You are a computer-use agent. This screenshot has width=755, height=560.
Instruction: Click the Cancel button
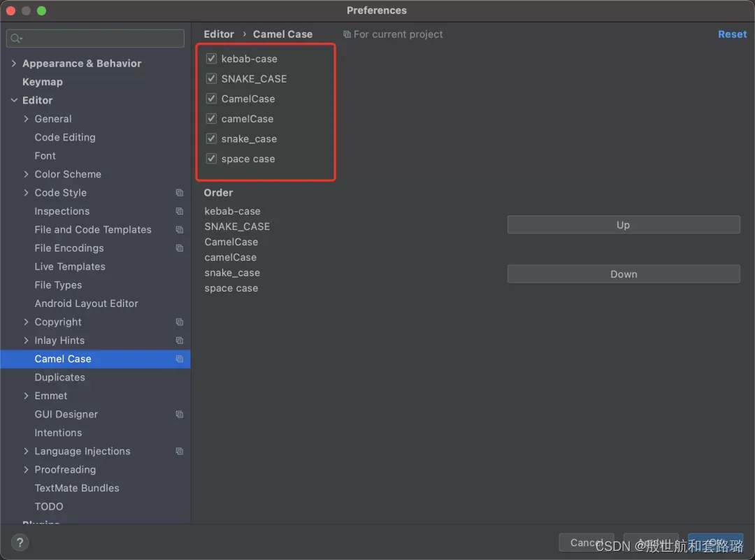(586, 543)
